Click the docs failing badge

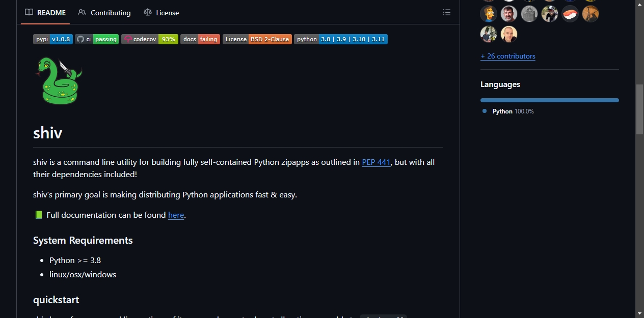[200, 39]
